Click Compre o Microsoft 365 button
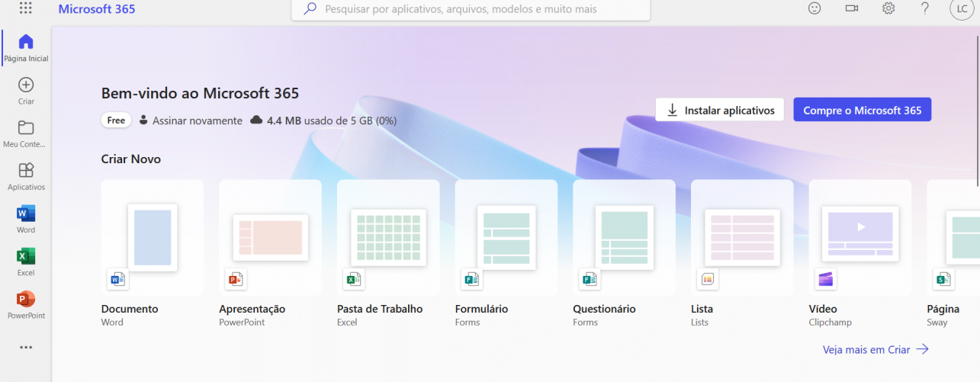980x382 pixels. click(862, 110)
